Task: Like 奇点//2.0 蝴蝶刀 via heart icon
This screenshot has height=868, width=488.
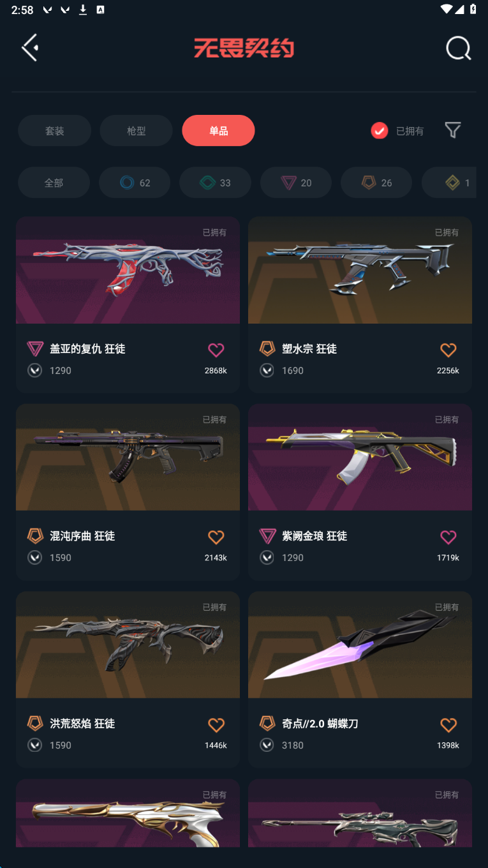Action: (x=448, y=725)
